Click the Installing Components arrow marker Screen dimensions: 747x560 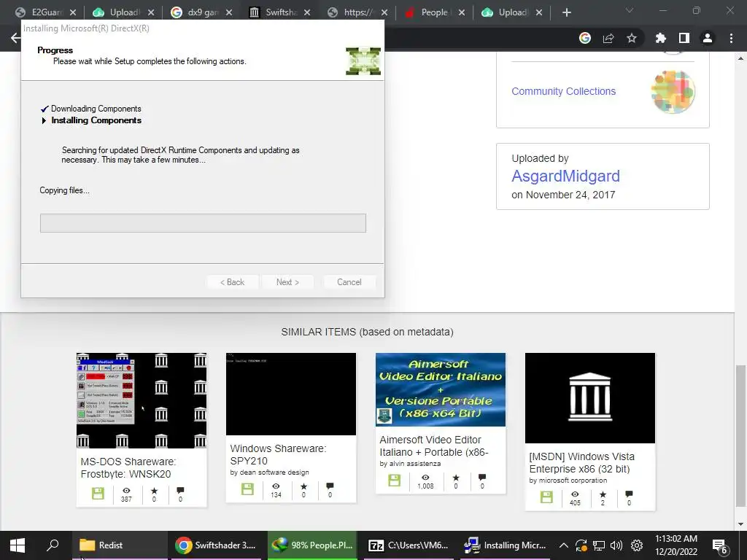[44, 120]
